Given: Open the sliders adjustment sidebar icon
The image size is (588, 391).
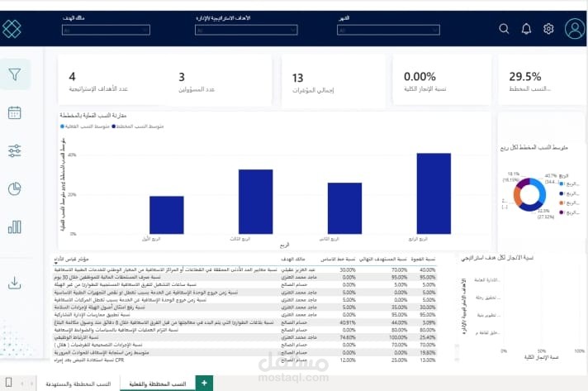Looking at the screenshot, I should pos(14,150).
